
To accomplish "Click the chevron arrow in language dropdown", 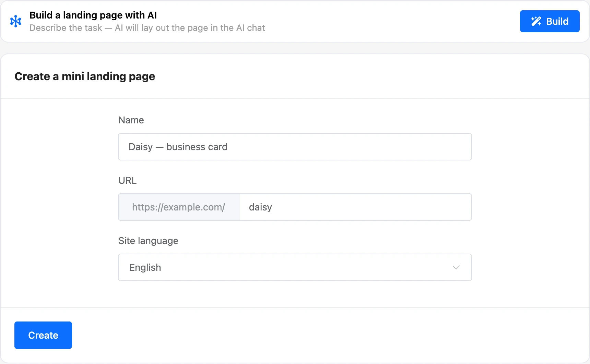I will (x=456, y=267).
